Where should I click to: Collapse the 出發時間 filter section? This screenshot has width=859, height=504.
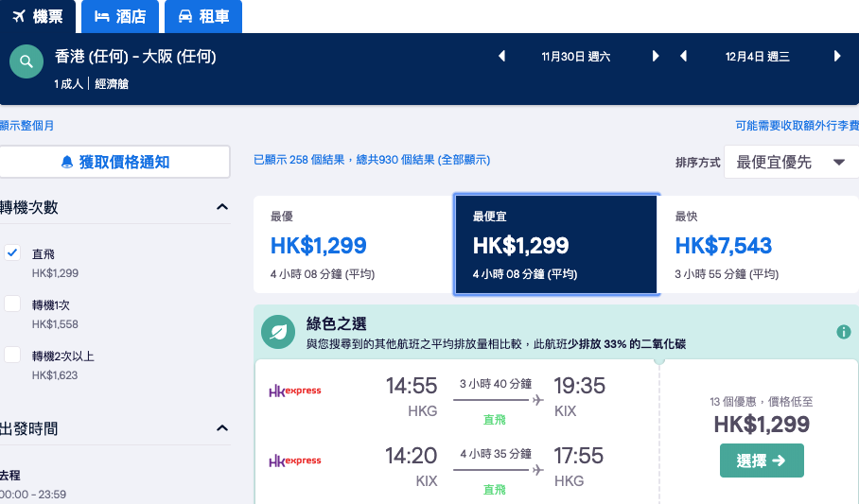pyautogui.click(x=222, y=428)
